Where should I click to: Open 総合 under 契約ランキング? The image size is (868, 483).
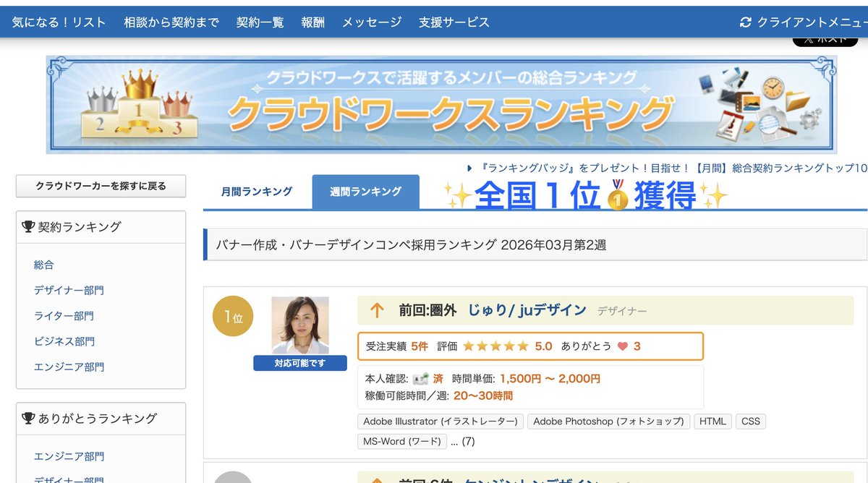coord(44,265)
